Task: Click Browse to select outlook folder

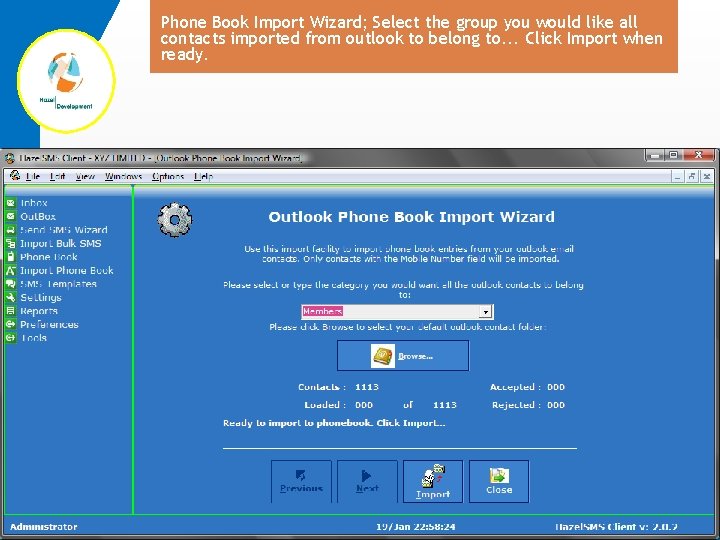Action: tap(403, 356)
